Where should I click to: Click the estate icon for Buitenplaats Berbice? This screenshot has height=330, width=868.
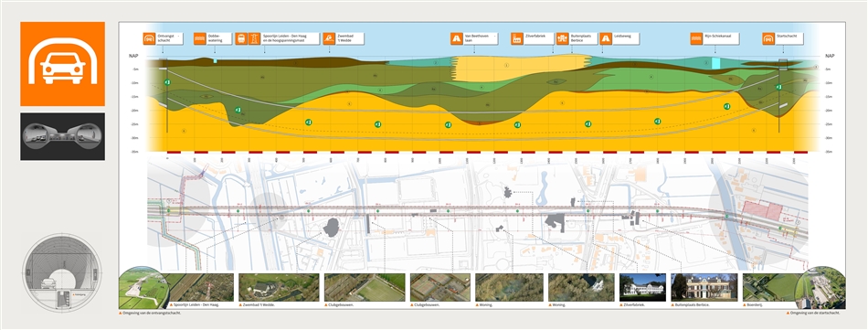coord(563,38)
